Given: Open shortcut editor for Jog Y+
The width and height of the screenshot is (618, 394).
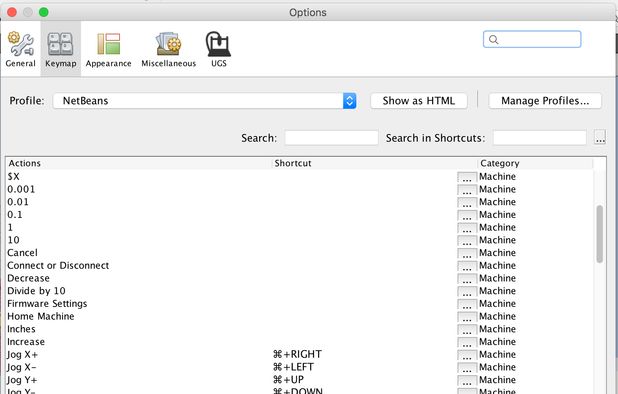Looking at the screenshot, I should pyautogui.click(x=467, y=380).
